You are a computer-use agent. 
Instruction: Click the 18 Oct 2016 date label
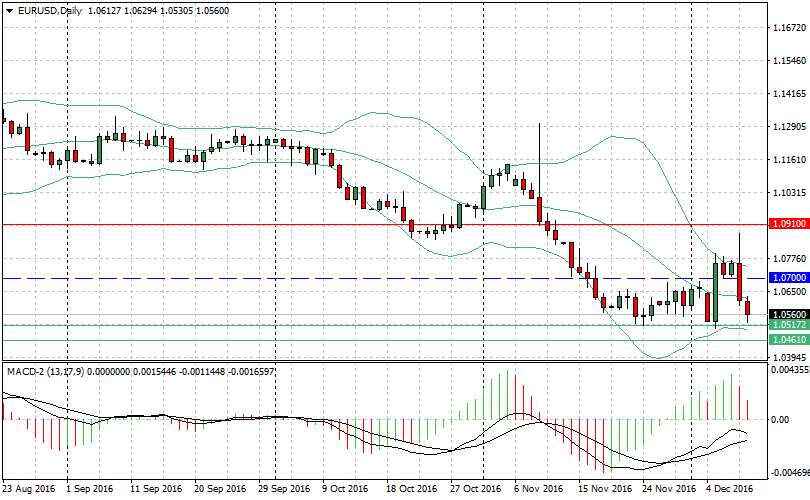pyautogui.click(x=411, y=489)
